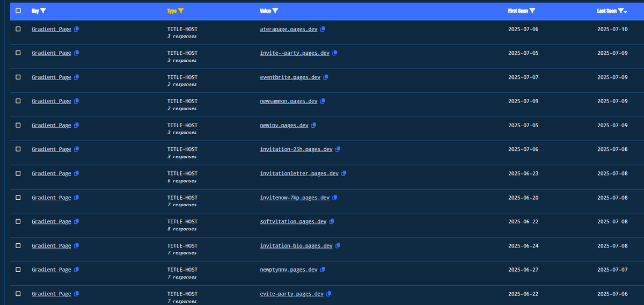
Task: Copy Gradient Page key in newinv row
Action: pyautogui.click(x=76, y=125)
